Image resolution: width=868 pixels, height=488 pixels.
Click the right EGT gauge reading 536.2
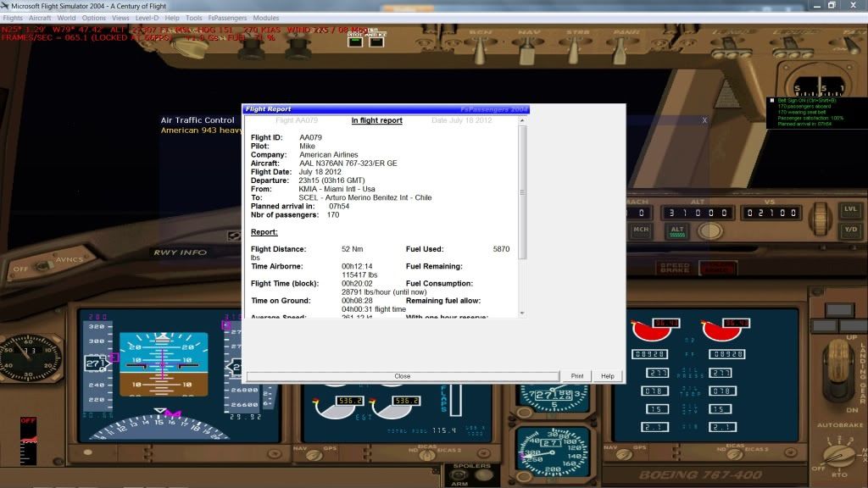click(x=397, y=408)
